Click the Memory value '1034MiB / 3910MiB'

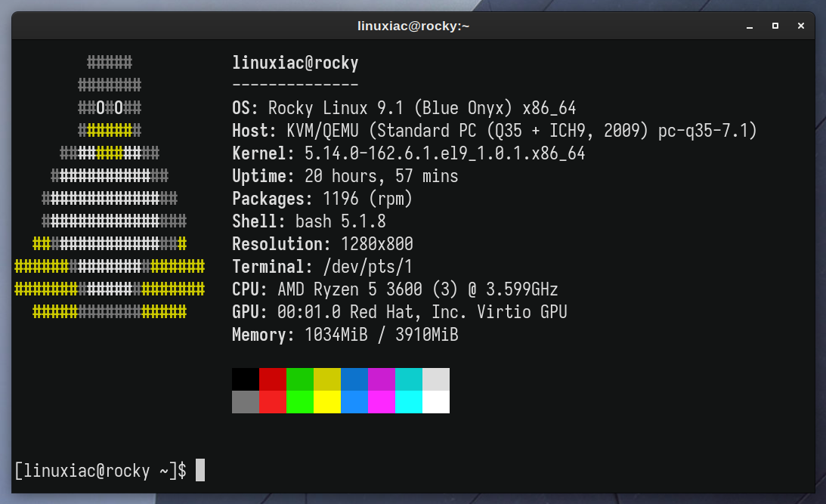click(382, 335)
